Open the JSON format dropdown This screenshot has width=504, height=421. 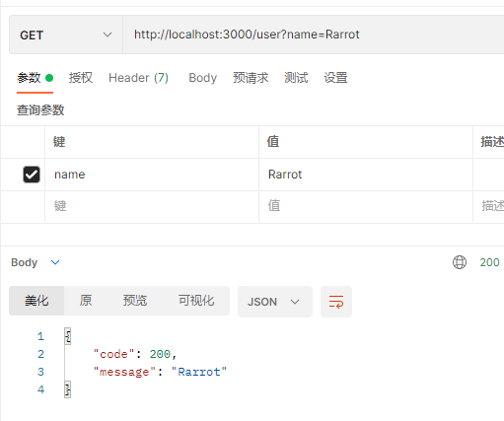click(275, 302)
